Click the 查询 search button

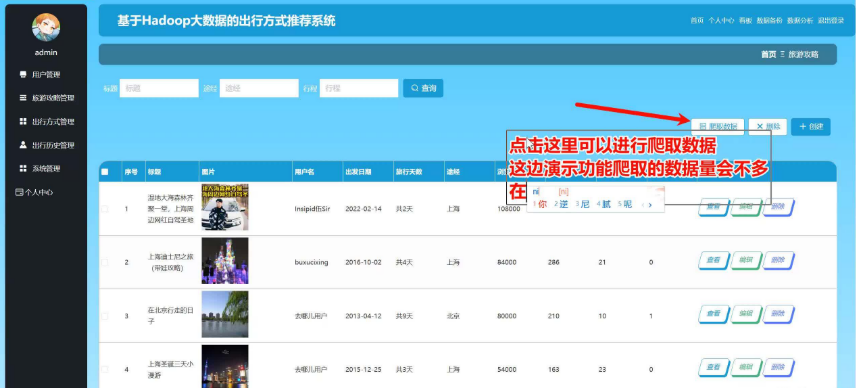pyautogui.click(x=423, y=88)
